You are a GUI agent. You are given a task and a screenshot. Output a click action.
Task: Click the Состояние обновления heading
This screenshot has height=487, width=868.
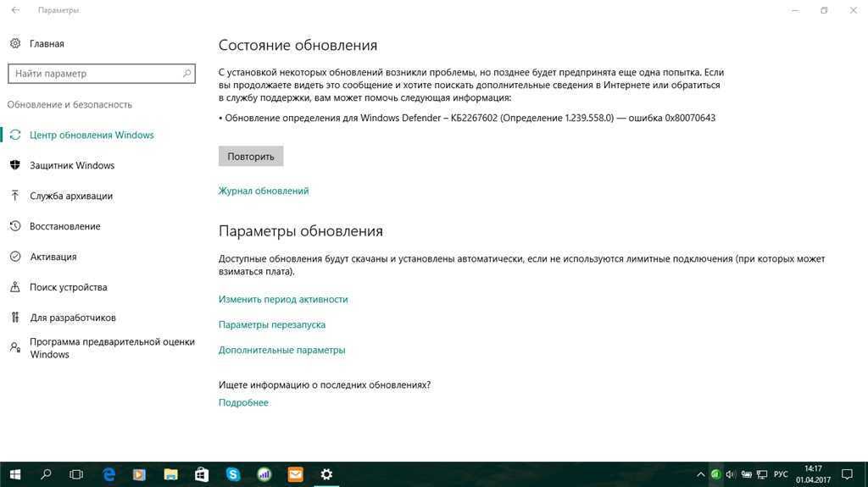click(298, 46)
